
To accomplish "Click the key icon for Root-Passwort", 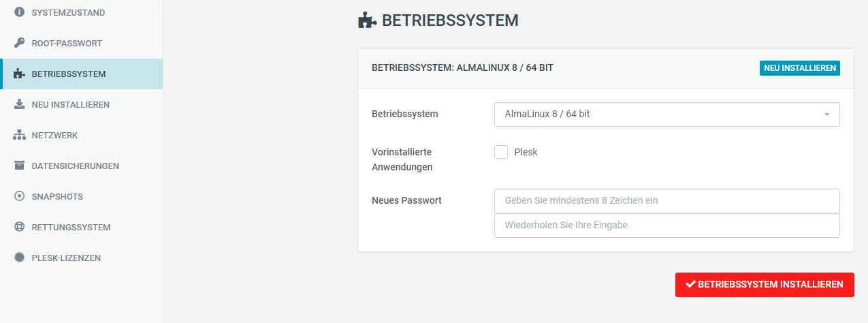I will coord(19,43).
